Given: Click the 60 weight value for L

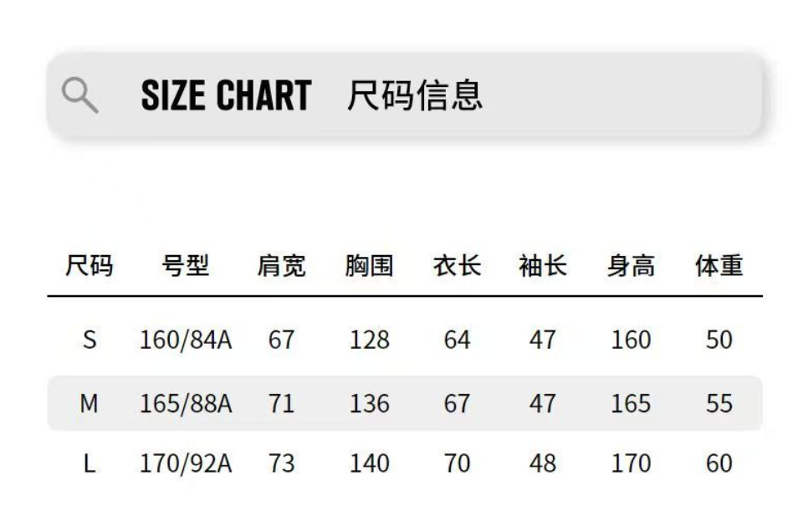Looking at the screenshot, I should pos(719,463).
